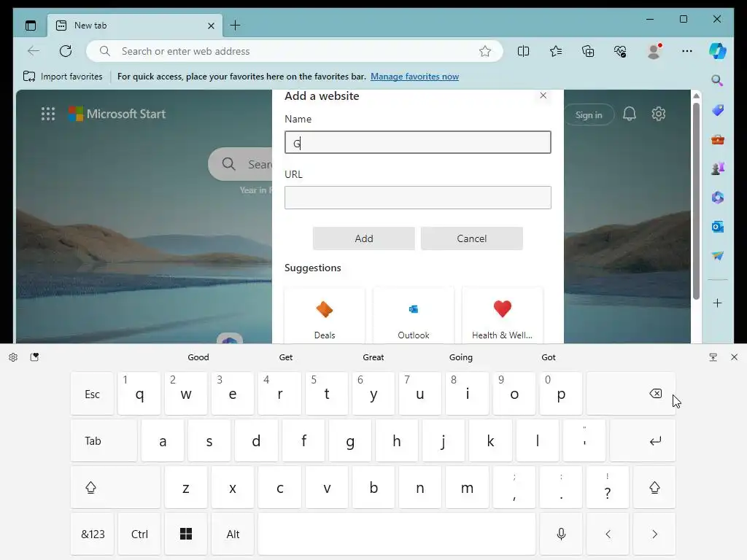
Task: Tap the left arrow cursor key
Action: click(x=608, y=534)
